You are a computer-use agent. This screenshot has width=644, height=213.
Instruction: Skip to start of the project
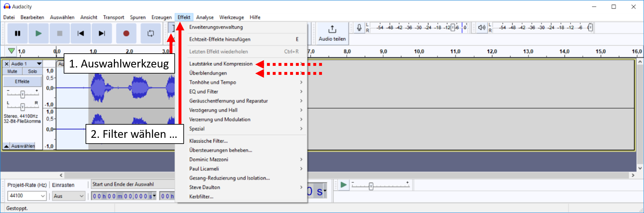coord(81,33)
